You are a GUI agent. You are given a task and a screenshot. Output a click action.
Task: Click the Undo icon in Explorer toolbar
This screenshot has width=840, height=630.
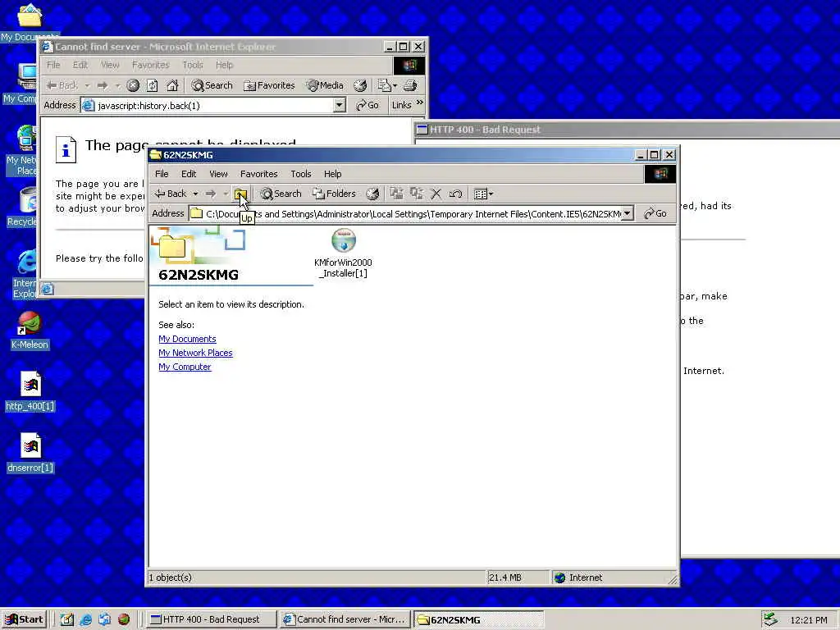(455, 194)
